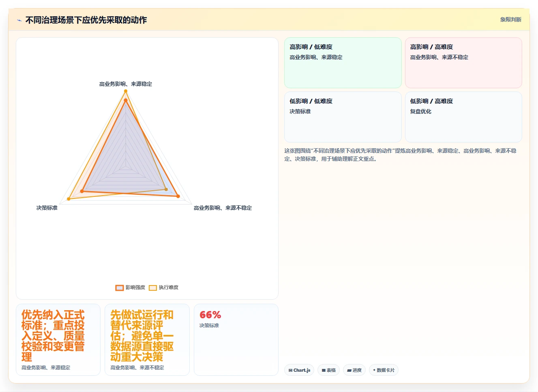Viewport: 538px width, 392px height.
Task: Click the lightning icon beside the title
Action: tap(19, 20)
